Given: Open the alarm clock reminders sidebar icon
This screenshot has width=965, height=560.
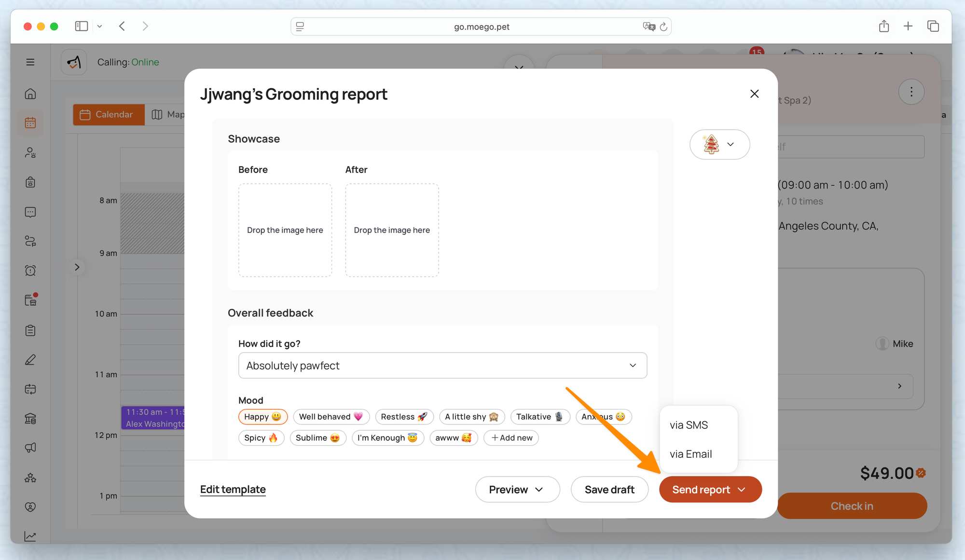Looking at the screenshot, I should click(30, 271).
